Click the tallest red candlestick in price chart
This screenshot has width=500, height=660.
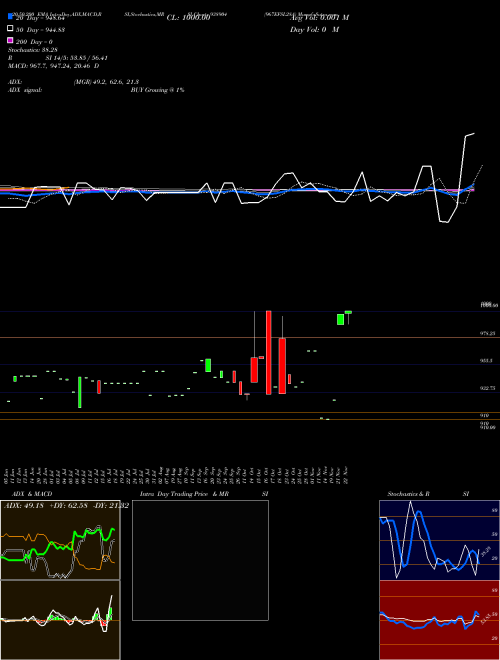tap(269, 353)
